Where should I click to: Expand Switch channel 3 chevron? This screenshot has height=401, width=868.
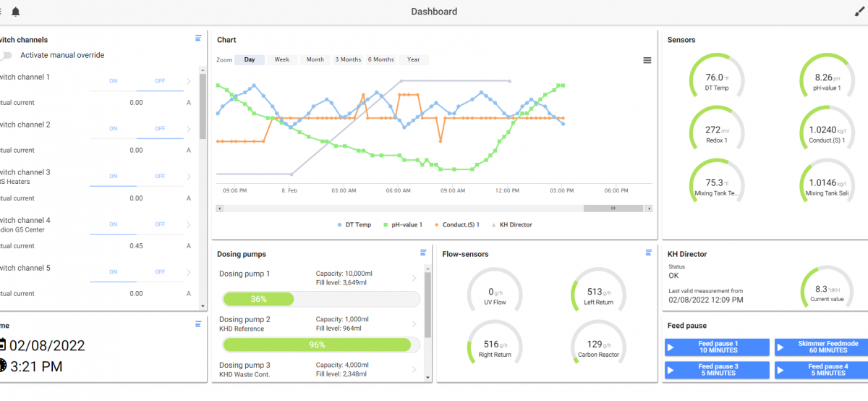tap(189, 177)
